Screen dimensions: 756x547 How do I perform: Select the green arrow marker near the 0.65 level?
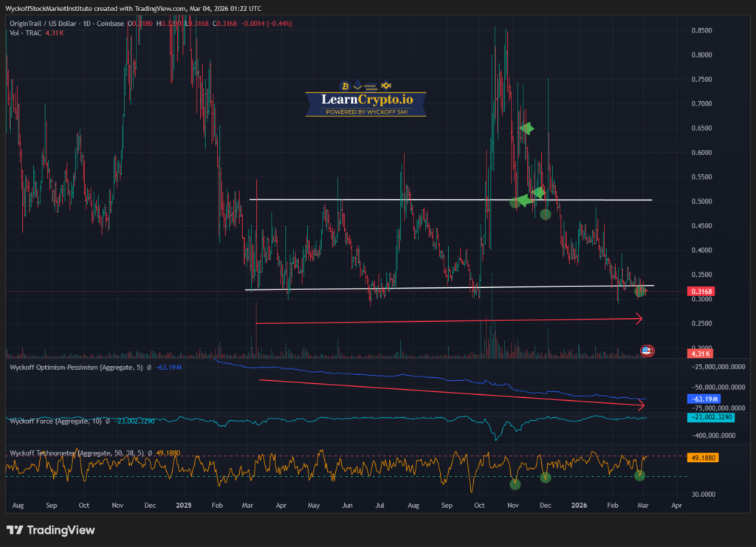click(526, 129)
